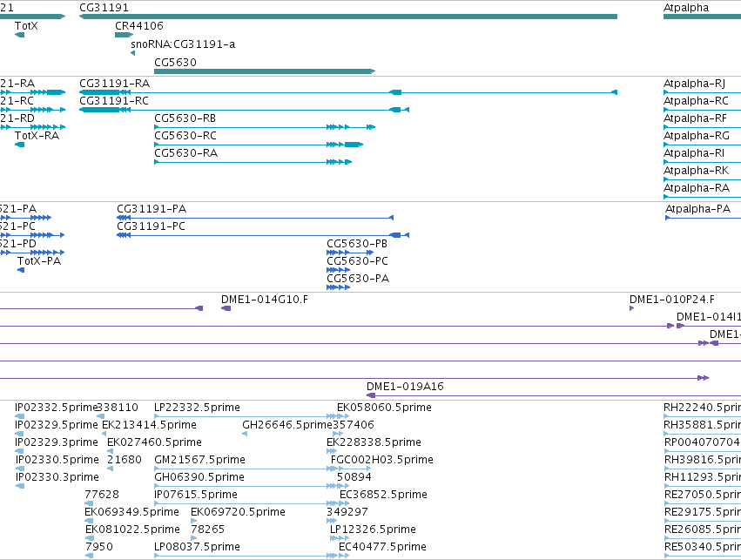Viewport: 741px width, 560px height.
Task: Select the TotX-RA transcript label
Action: 37,136
